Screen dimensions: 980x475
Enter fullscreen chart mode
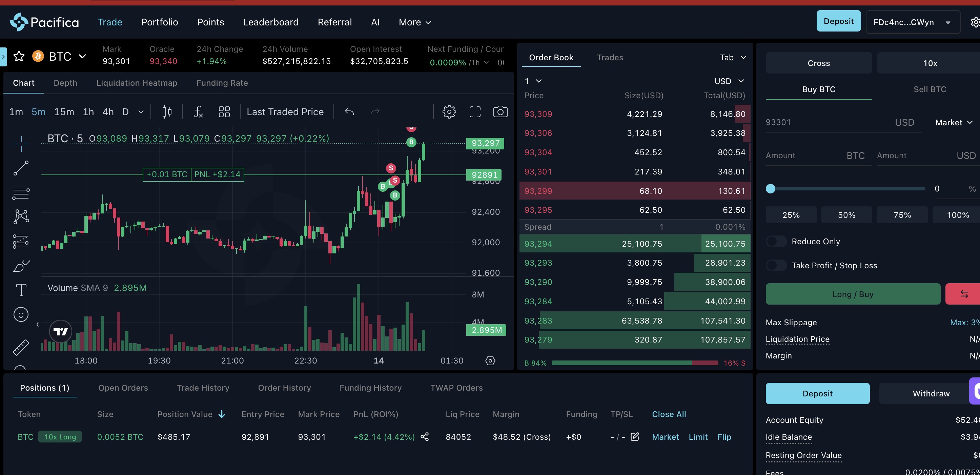click(475, 112)
